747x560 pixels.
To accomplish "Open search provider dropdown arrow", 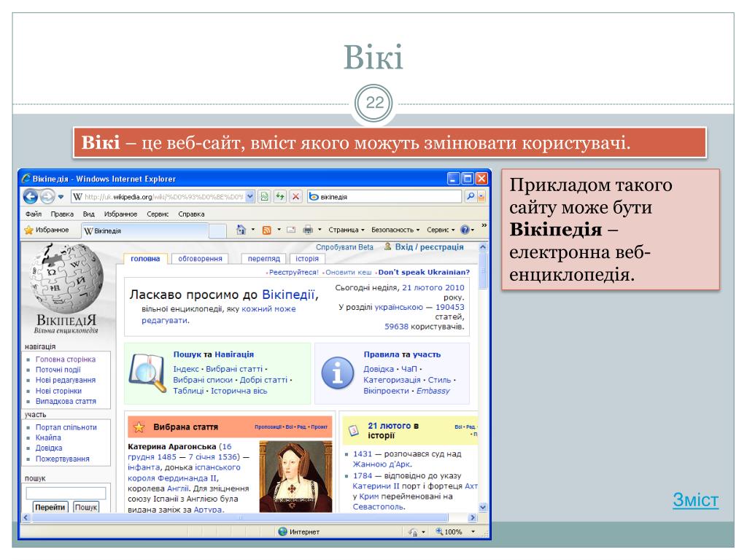I will pyautogui.click(x=481, y=197).
